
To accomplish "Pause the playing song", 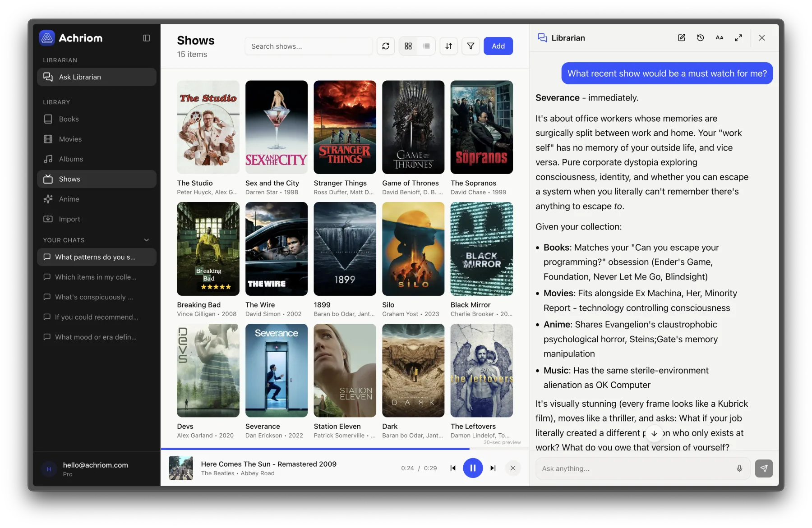I will tap(473, 468).
